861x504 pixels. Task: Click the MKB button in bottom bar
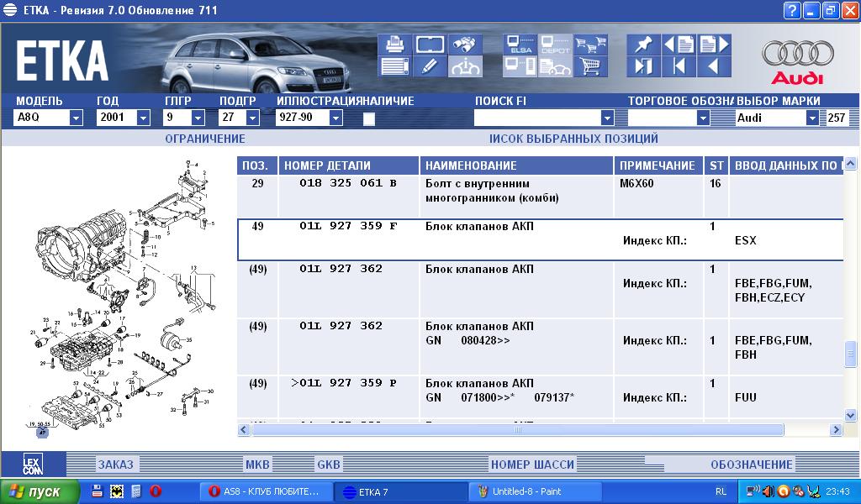(x=257, y=465)
